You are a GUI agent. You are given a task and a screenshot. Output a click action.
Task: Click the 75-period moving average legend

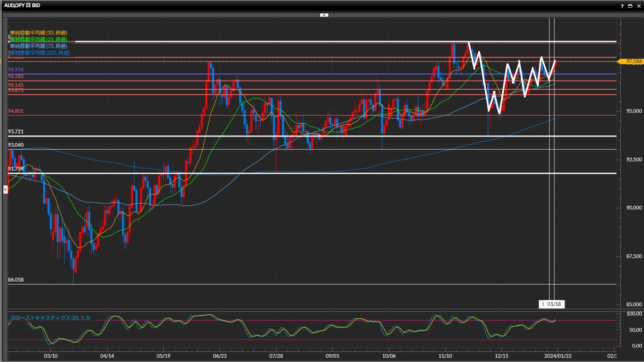(38, 46)
